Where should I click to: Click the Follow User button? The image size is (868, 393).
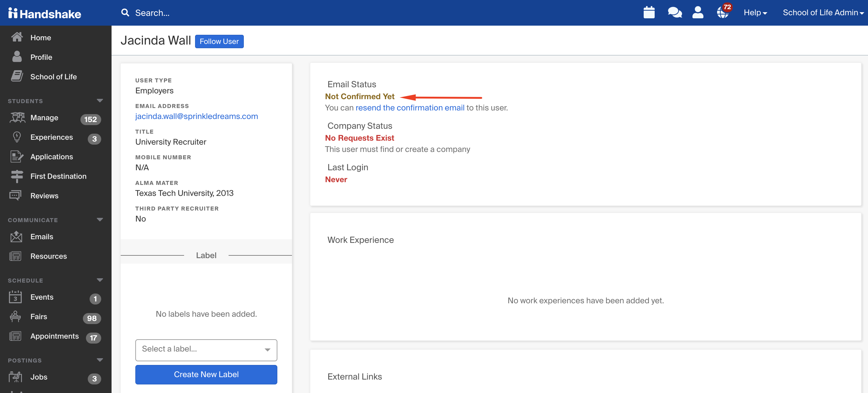219,41
